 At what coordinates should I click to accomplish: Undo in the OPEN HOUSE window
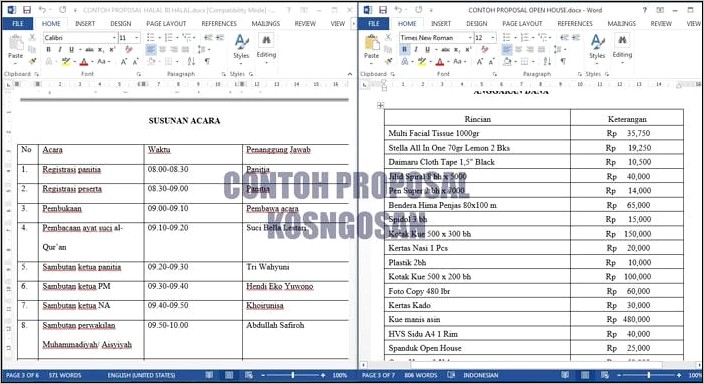[x=399, y=10]
